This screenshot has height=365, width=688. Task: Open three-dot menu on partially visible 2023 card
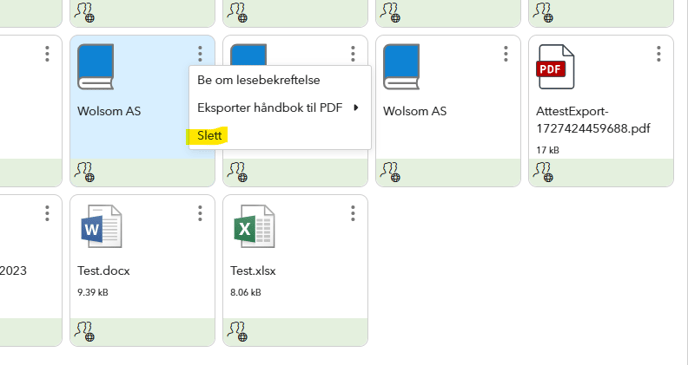tap(47, 213)
